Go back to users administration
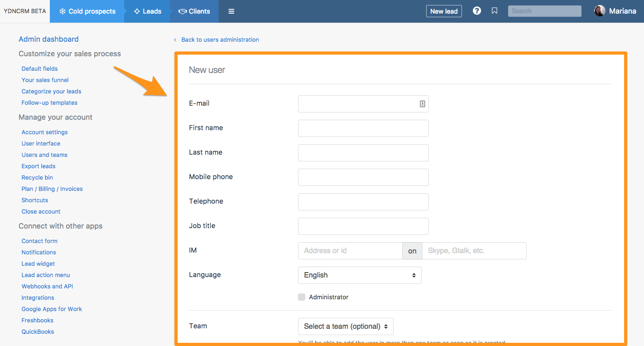This screenshot has height=346, width=644. 220,40
